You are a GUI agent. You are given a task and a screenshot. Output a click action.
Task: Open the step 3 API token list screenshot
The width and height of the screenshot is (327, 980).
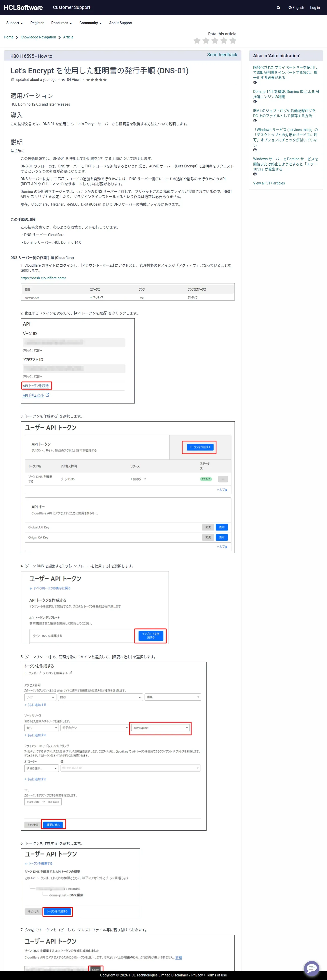click(128, 487)
